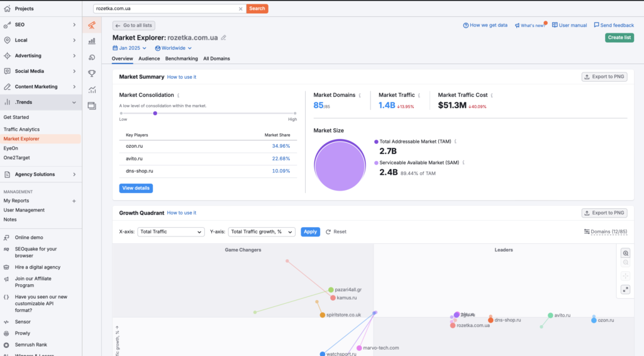Click the rozetka.com.ua search input field
This screenshot has height=356, width=644.
pos(165,9)
